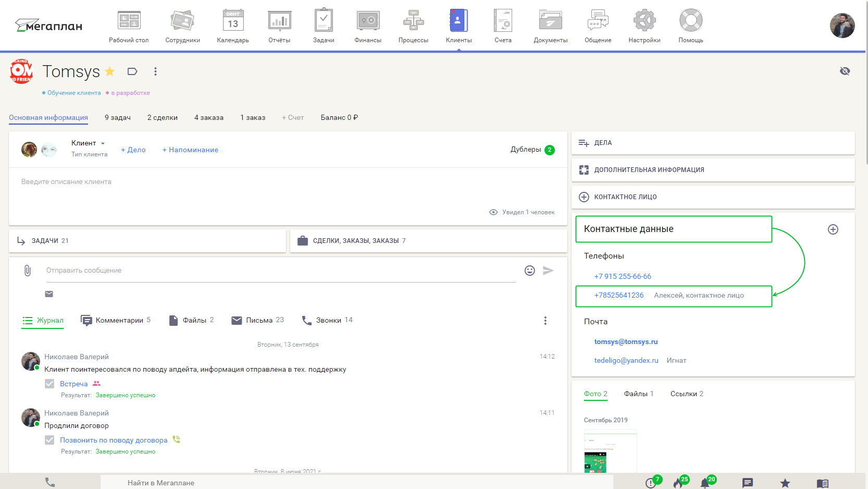Open the Сотрудники section icon
Image resolution: width=868 pixels, height=489 pixels.
182,21
